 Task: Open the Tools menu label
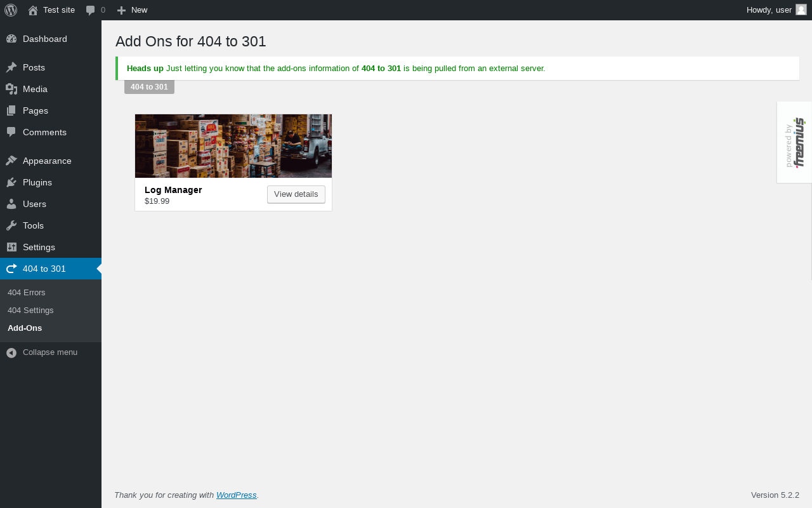(x=33, y=225)
